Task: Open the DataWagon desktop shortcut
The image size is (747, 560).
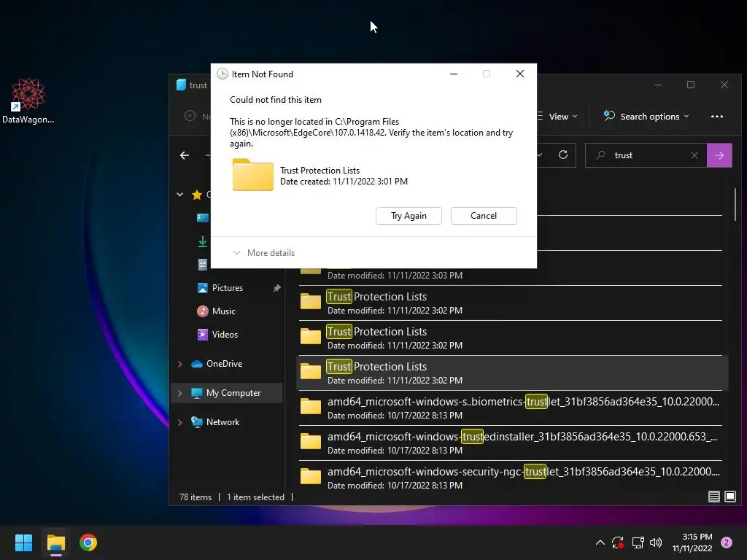Action: click(x=28, y=101)
